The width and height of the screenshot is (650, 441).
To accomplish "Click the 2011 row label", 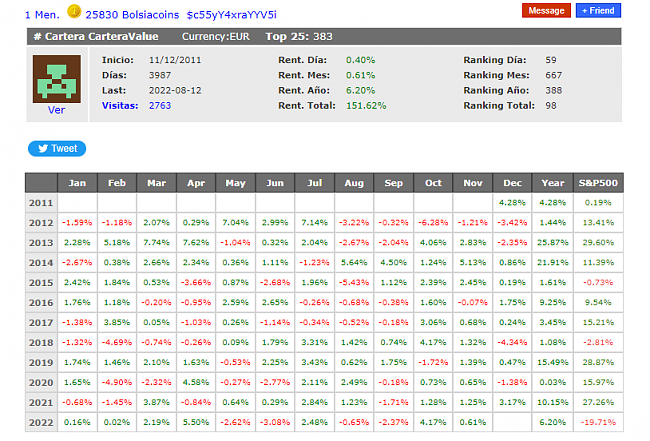I will (41, 203).
